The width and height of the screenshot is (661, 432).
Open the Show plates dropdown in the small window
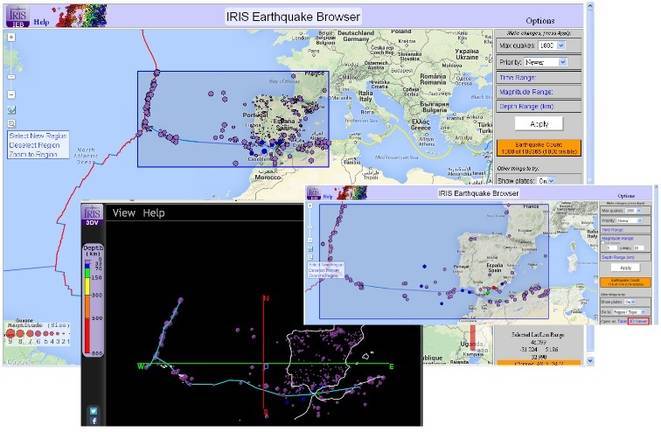(x=630, y=302)
